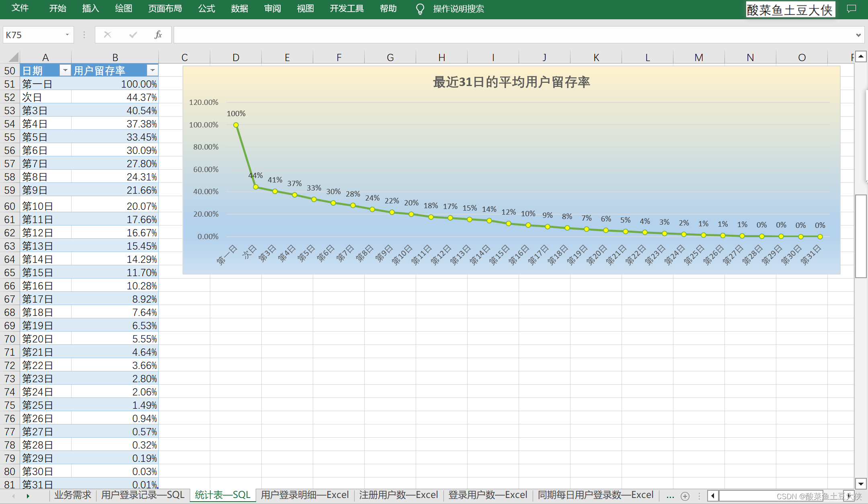This screenshot has width=868, height=504.
Task: Switch to the 开发工具 ribbon tab
Action: [347, 8]
